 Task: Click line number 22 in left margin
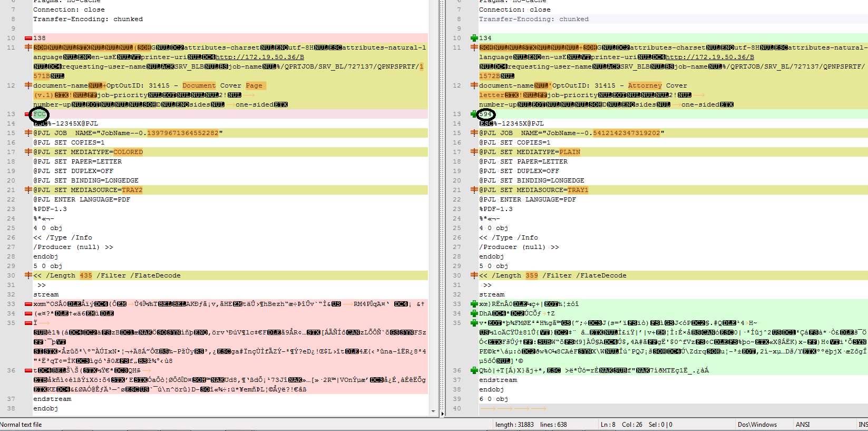[x=11, y=199]
